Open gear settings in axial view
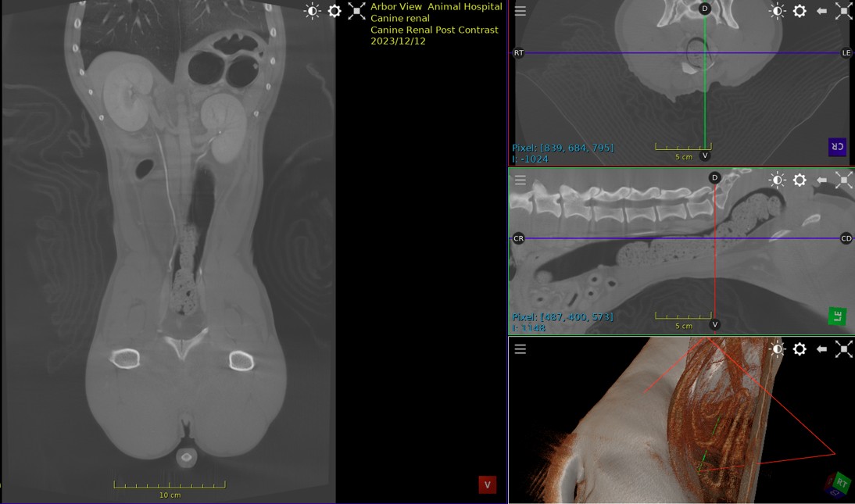Image resolution: width=855 pixels, height=504 pixels. point(800,11)
